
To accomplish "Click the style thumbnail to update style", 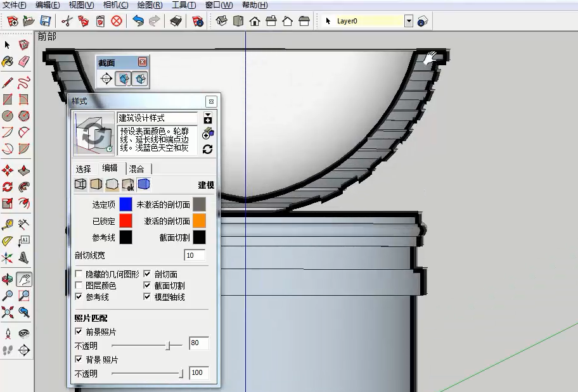I will point(93,134).
